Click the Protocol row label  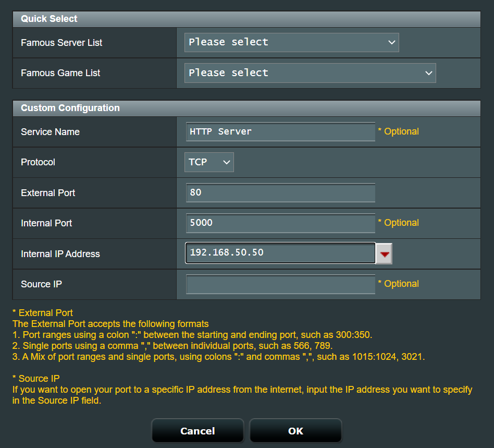(x=38, y=162)
